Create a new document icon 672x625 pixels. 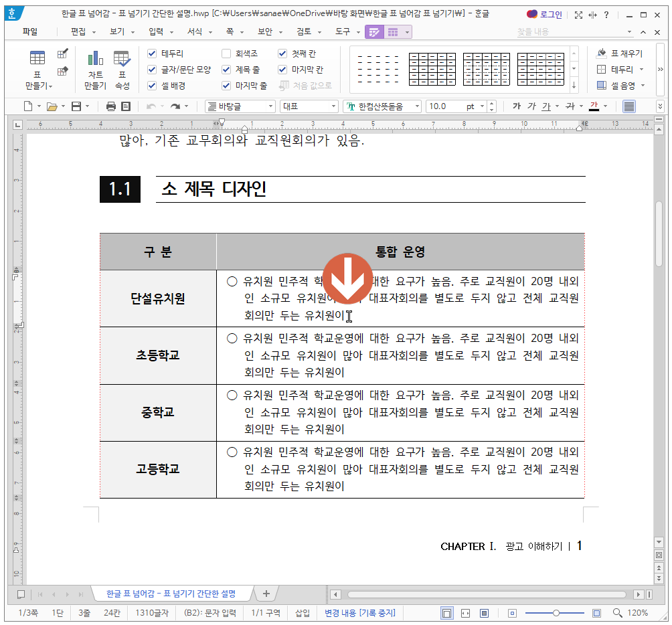click(28, 106)
